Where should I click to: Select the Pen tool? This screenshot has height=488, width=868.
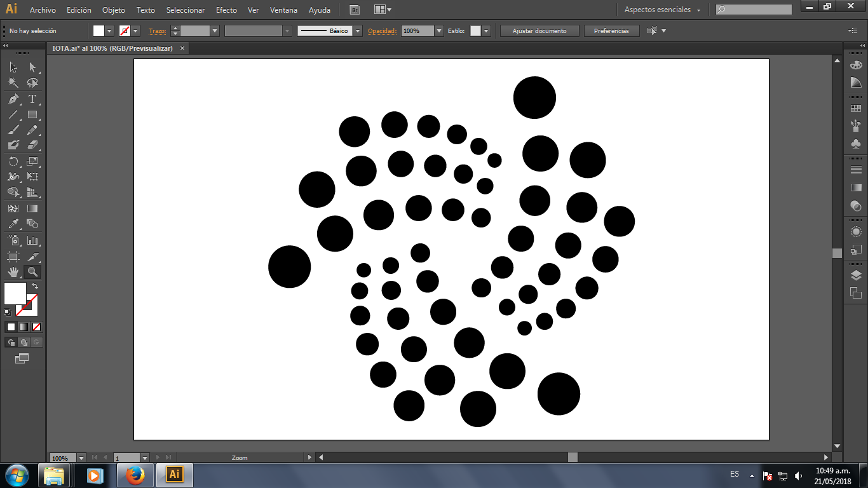[x=13, y=99]
